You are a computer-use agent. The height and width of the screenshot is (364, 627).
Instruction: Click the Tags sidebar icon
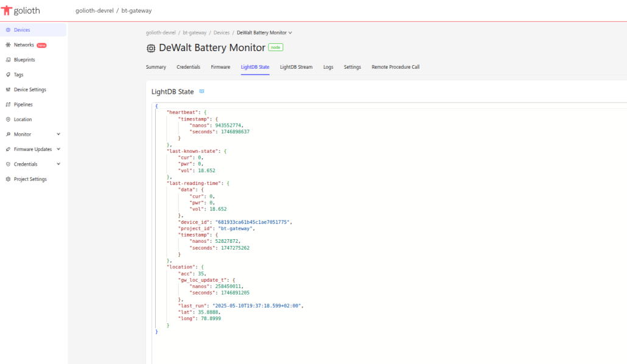point(8,75)
